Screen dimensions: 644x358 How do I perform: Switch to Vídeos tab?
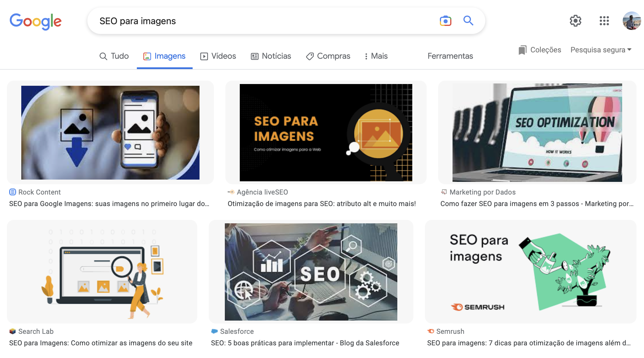coord(218,56)
